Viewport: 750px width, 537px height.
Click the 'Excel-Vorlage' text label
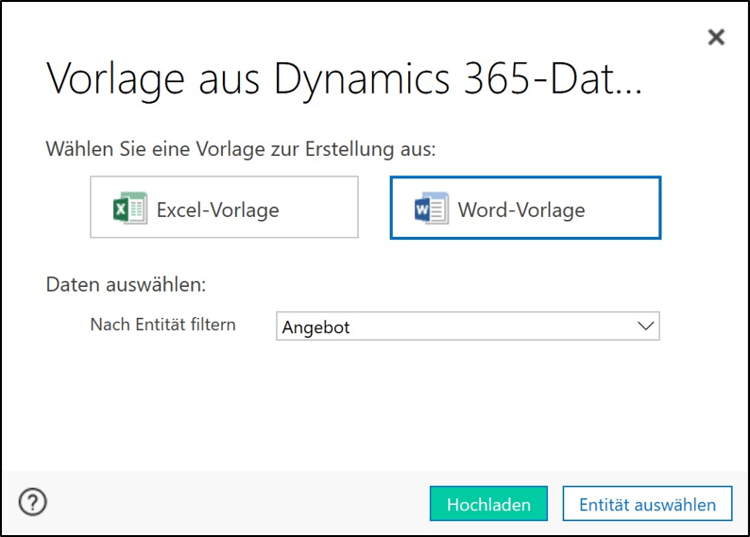point(217,210)
